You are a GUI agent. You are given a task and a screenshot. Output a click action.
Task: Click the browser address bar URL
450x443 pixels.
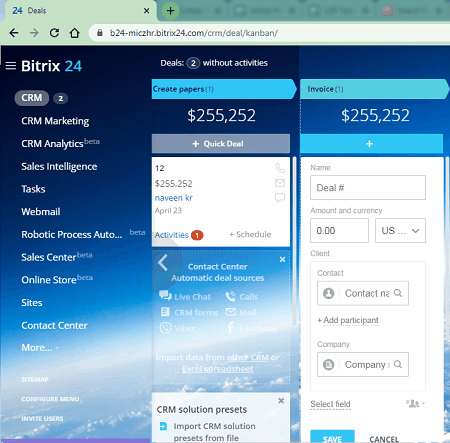(194, 33)
